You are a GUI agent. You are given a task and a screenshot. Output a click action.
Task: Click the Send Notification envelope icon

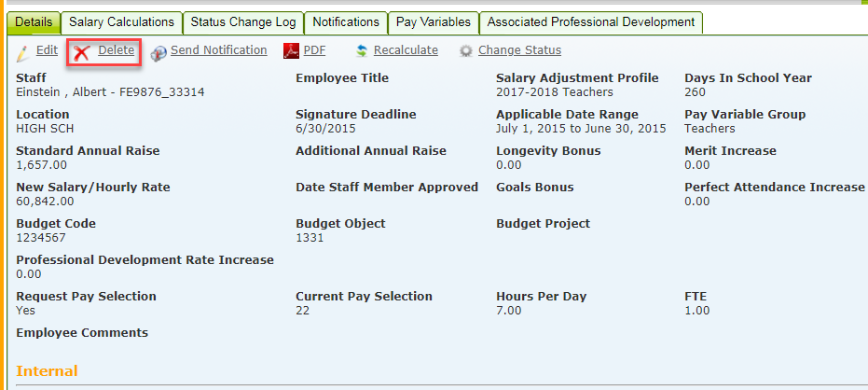click(x=158, y=52)
